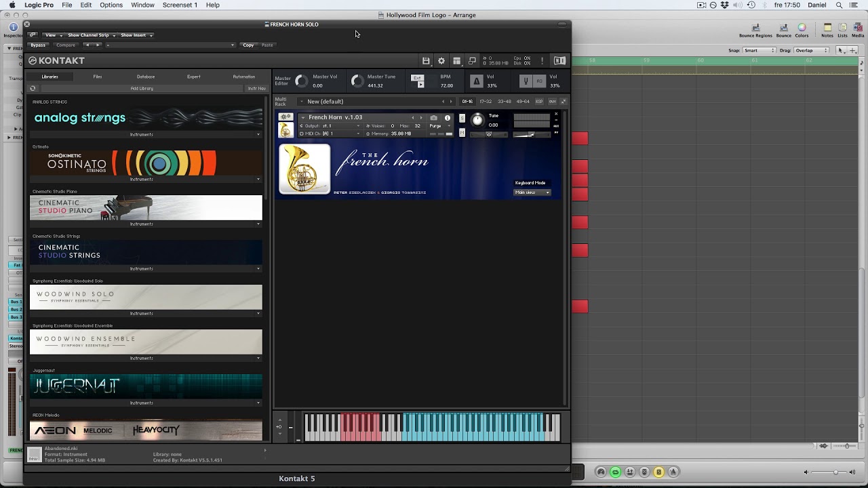The image size is (868, 488).
Task: Select the Cinematic Studio Strings library banner
Action: pos(146,252)
